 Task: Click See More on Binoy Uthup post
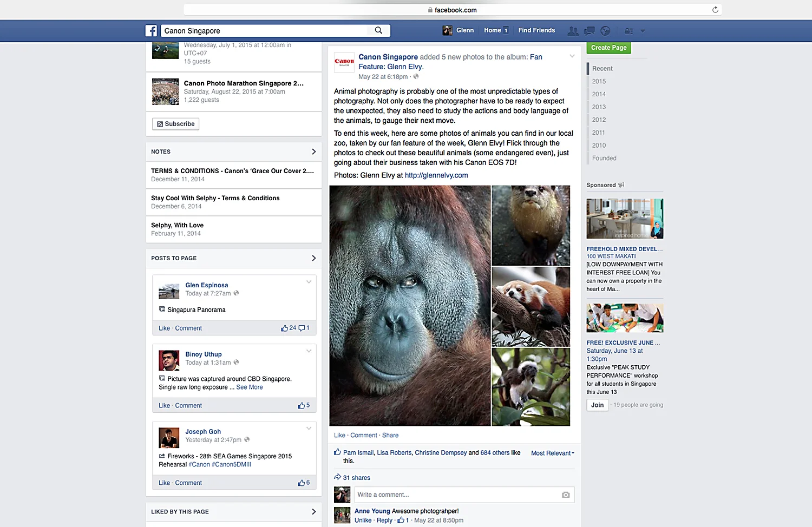point(250,387)
